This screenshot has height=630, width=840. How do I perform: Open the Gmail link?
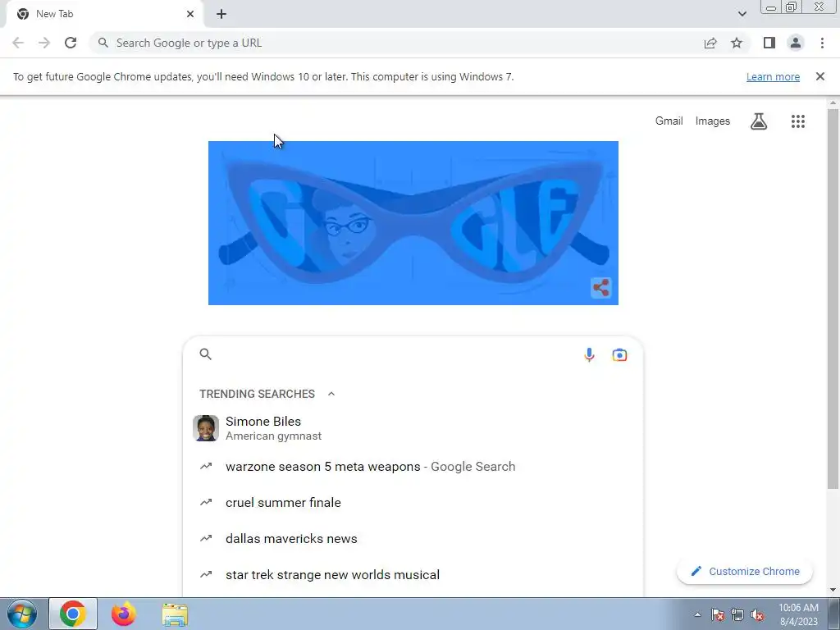(x=669, y=121)
